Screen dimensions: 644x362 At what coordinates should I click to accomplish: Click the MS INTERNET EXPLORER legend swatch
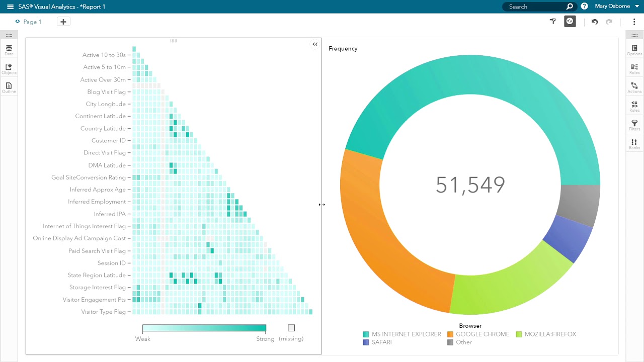point(366,334)
